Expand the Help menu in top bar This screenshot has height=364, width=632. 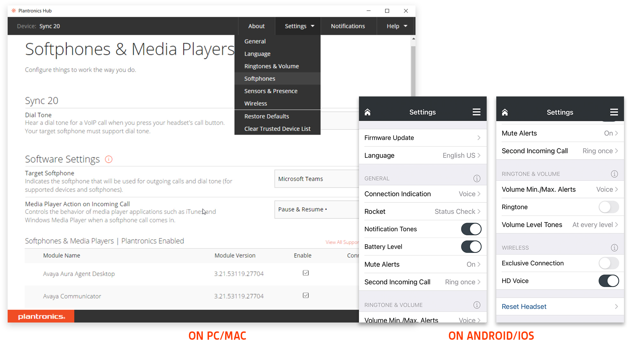tap(396, 26)
